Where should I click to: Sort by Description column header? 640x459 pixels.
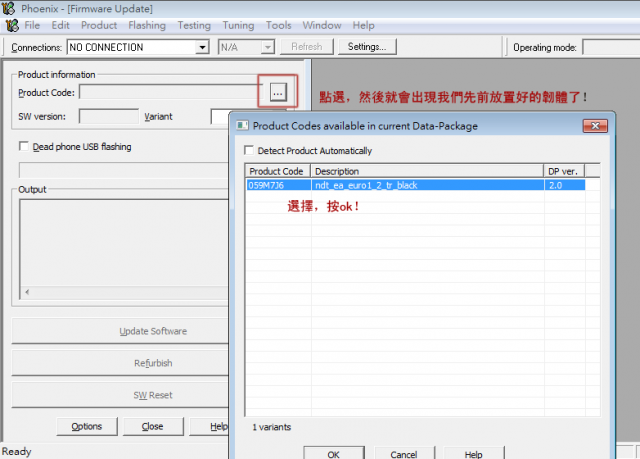[427, 171]
